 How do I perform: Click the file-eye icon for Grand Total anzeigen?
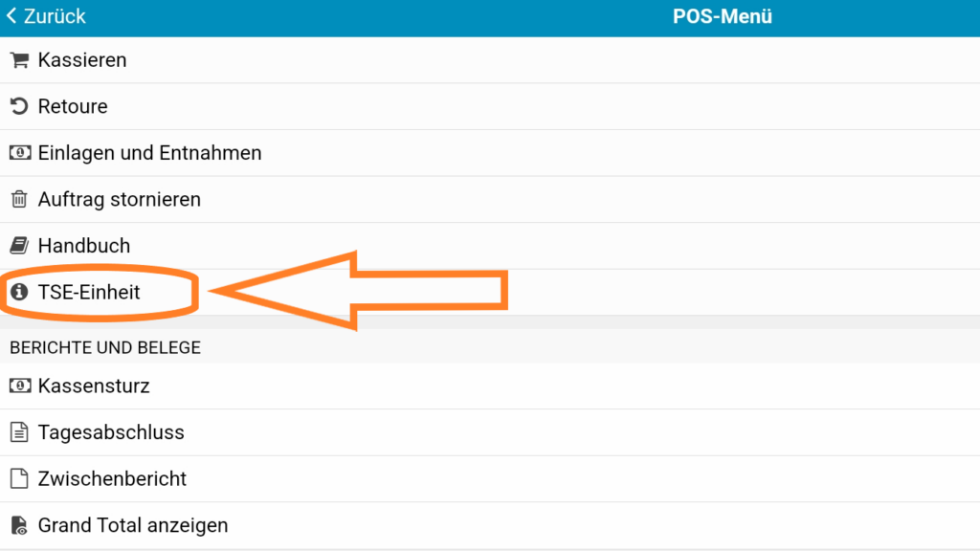tap(19, 525)
